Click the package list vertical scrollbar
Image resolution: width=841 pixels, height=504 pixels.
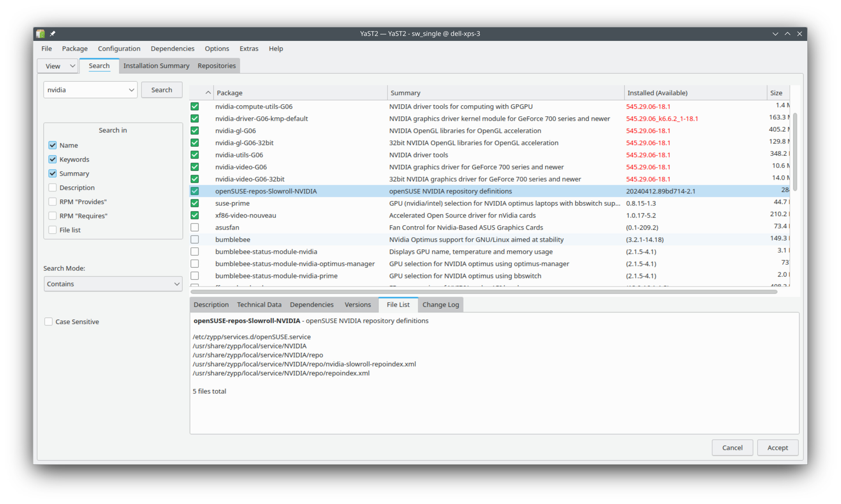(x=795, y=152)
